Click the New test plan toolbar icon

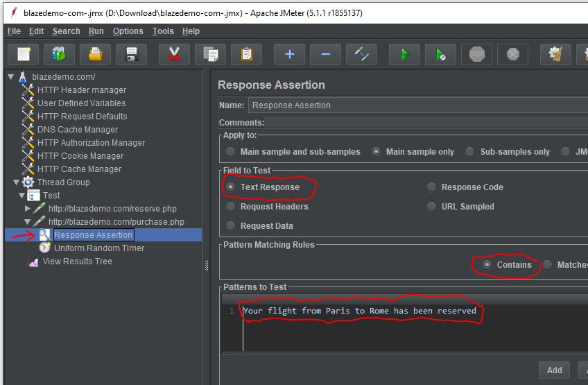(24, 54)
